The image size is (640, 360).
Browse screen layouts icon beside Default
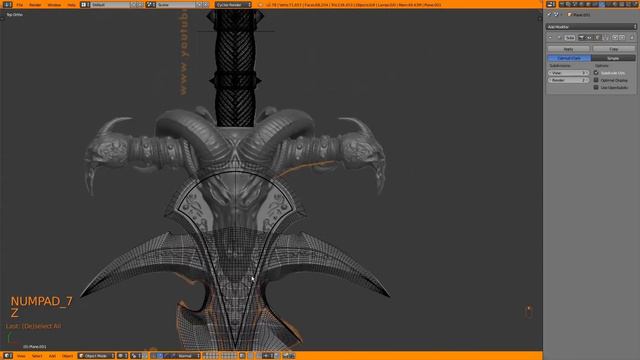coord(85,5)
